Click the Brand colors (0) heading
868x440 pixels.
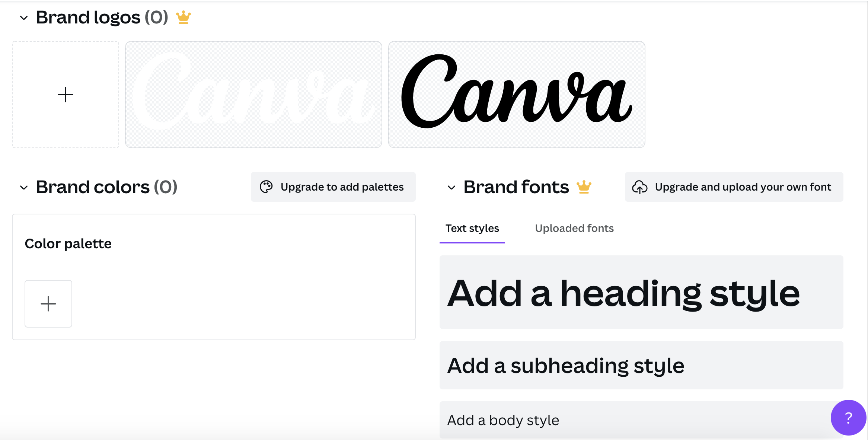click(106, 187)
